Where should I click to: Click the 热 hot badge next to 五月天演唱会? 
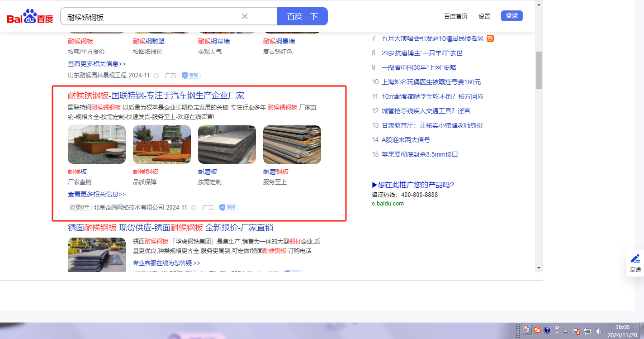[x=490, y=38]
